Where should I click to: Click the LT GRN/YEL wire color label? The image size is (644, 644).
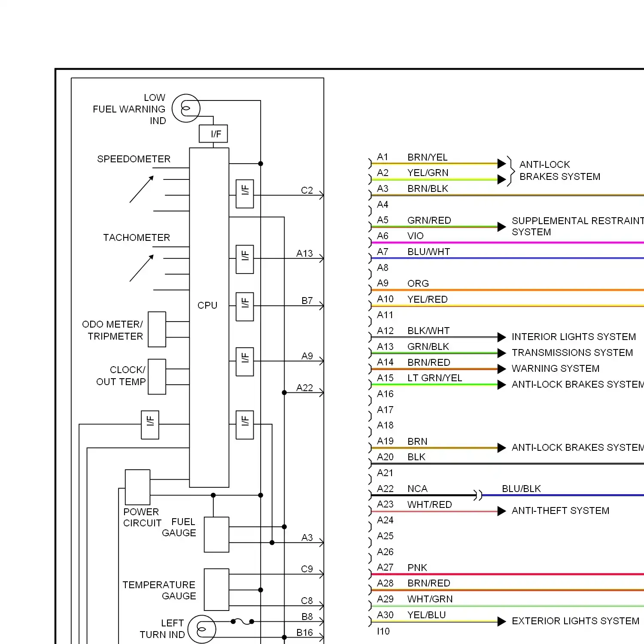click(435, 378)
